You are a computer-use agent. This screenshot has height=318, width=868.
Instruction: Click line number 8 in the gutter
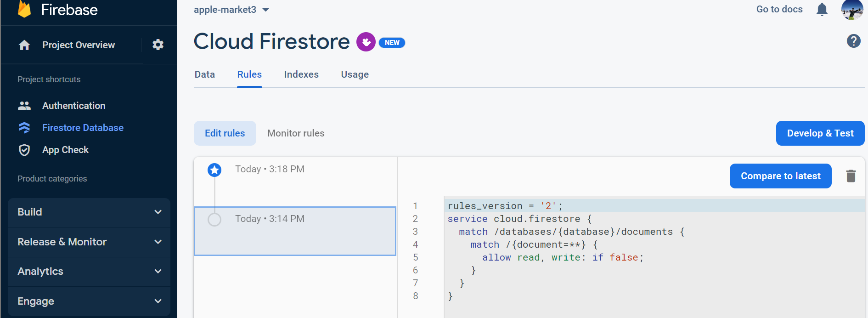[416, 296]
